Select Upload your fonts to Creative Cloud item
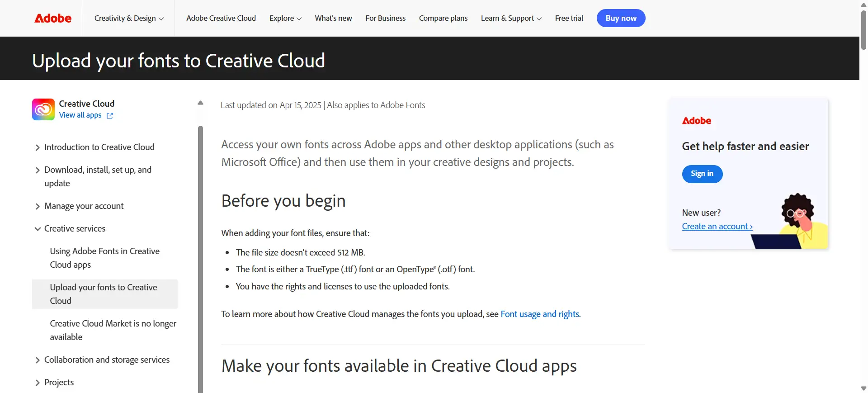868x393 pixels. click(x=105, y=294)
